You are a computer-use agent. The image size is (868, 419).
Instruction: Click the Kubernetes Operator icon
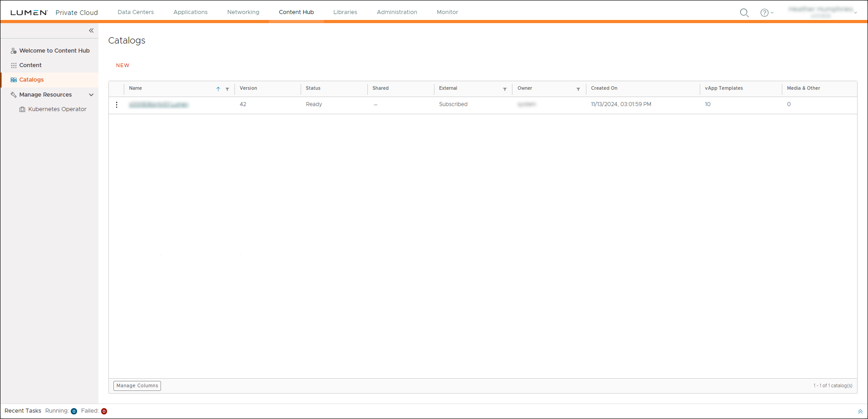point(22,109)
